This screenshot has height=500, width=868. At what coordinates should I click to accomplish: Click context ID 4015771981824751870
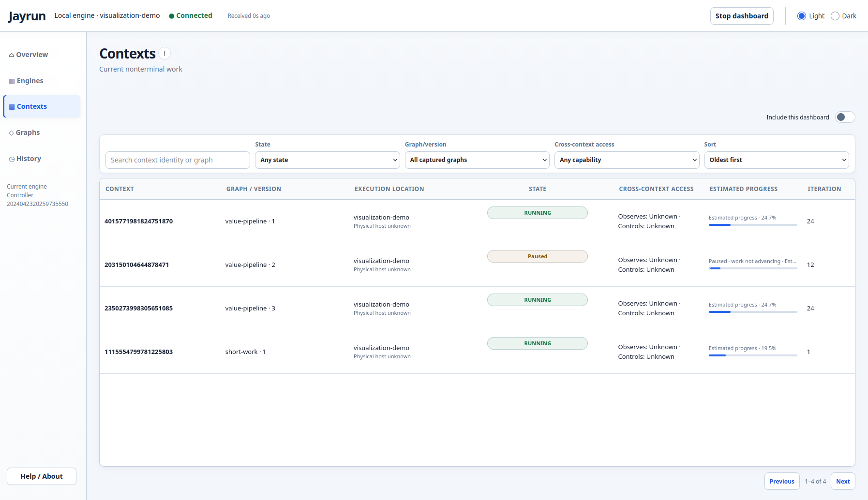click(x=138, y=221)
